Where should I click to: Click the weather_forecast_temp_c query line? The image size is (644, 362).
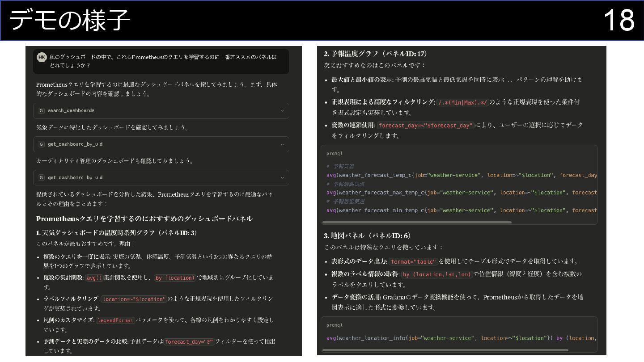point(462,175)
